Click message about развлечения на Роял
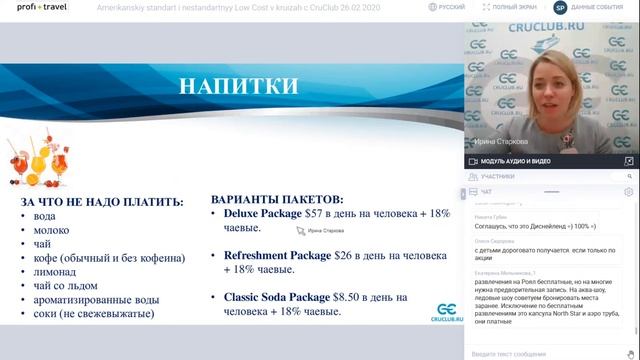 547,302
